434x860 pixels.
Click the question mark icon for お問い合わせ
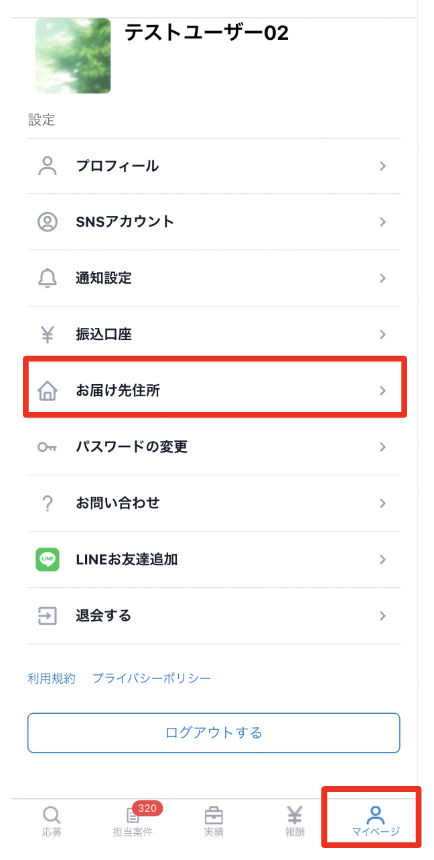click(x=48, y=503)
